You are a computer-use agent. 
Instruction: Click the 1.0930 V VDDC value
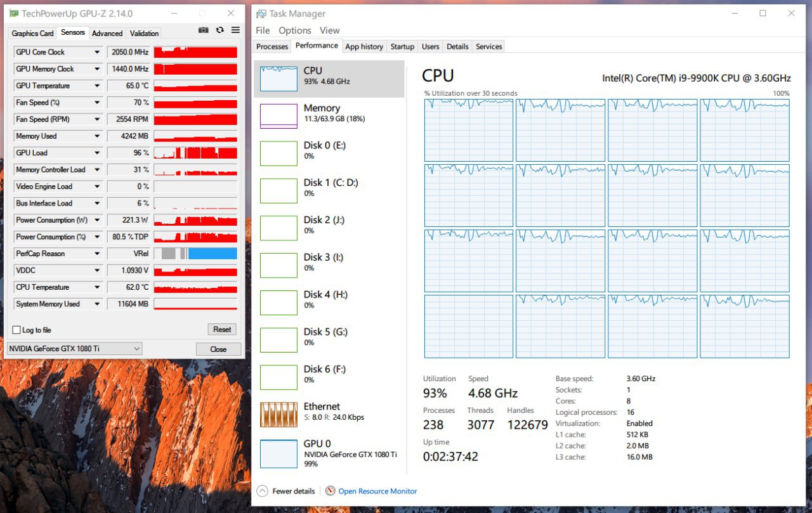click(129, 270)
